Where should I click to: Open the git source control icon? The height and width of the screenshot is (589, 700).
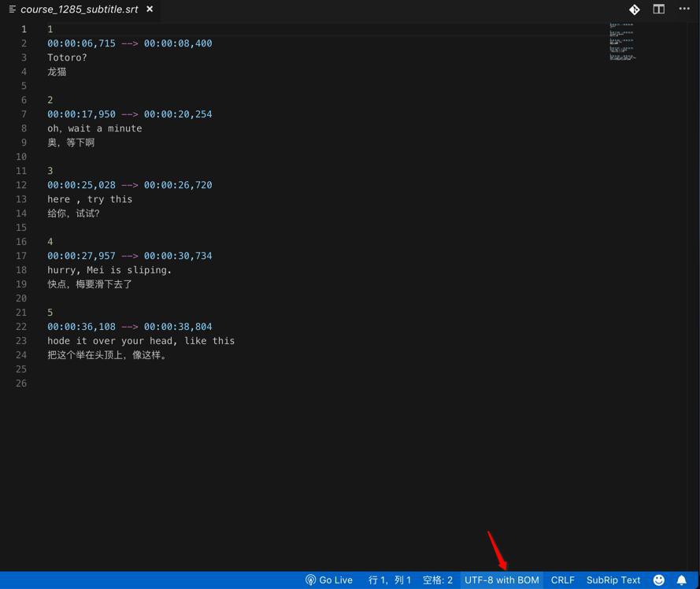[x=634, y=9]
